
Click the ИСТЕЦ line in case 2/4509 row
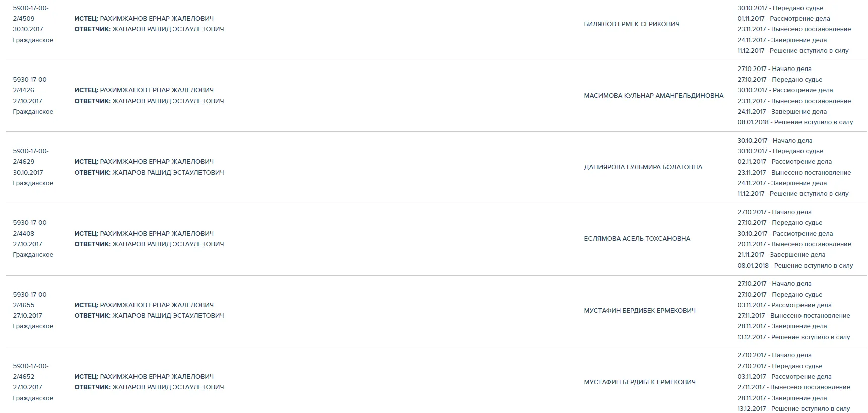144,19
